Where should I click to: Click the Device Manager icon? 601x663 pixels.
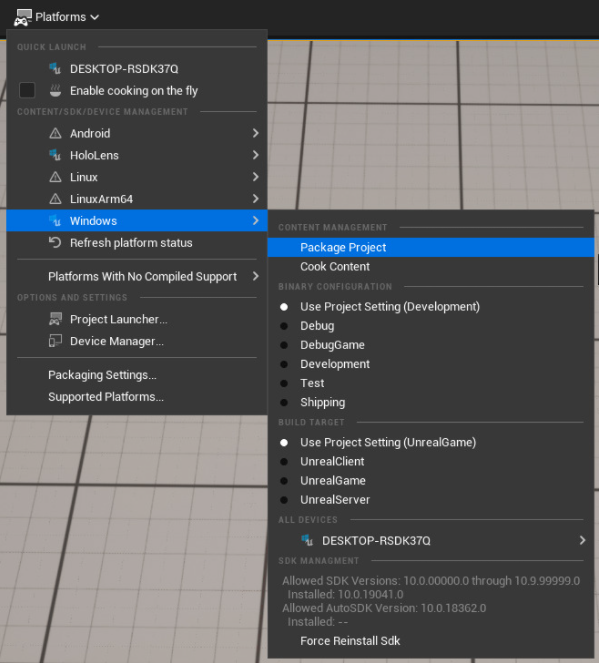pyautogui.click(x=55, y=341)
